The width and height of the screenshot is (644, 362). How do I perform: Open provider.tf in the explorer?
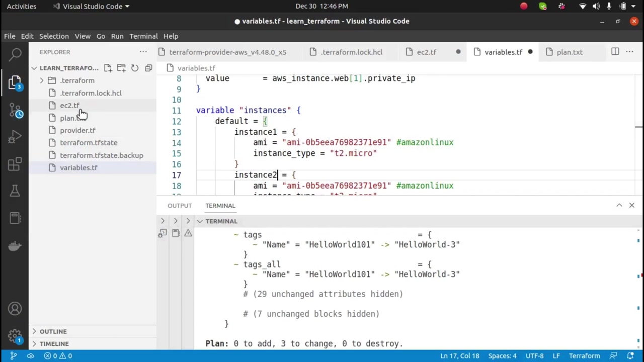point(77,130)
